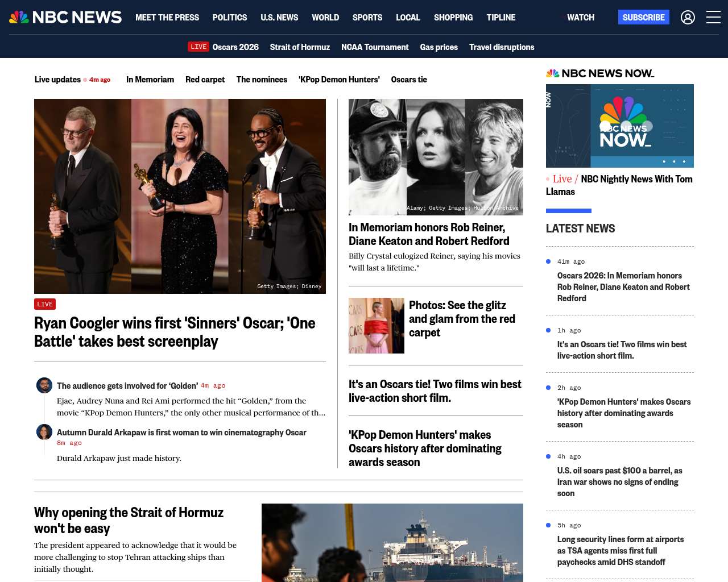Open the tanker ship story image
This screenshot has height=582, width=728.
392,543
